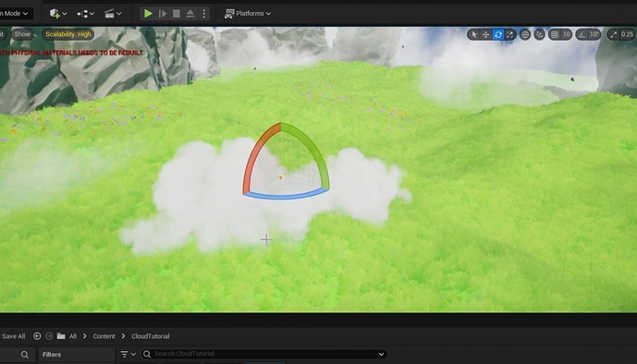637x364 pixels.
Task: Open Quickly add to project menu
Action: (58, 13)
